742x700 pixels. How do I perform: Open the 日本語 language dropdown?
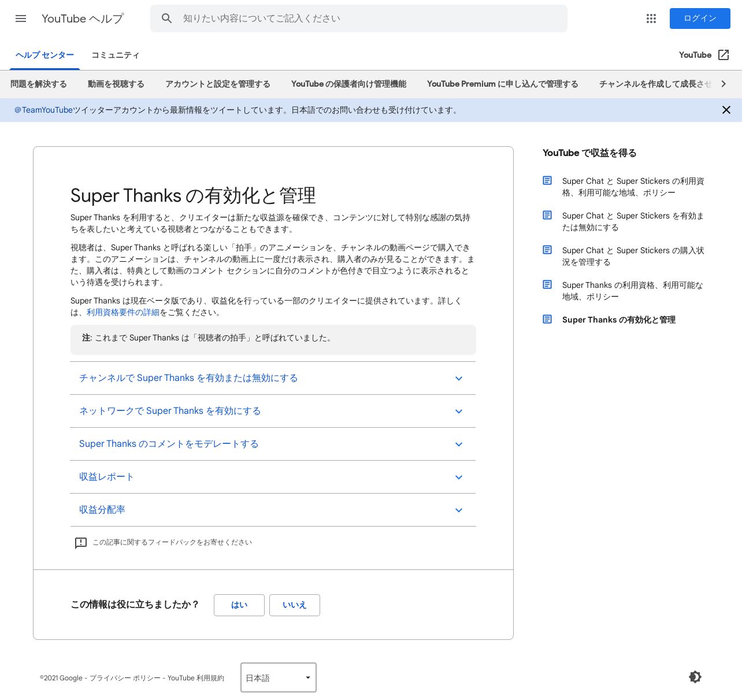coord(279,677)
